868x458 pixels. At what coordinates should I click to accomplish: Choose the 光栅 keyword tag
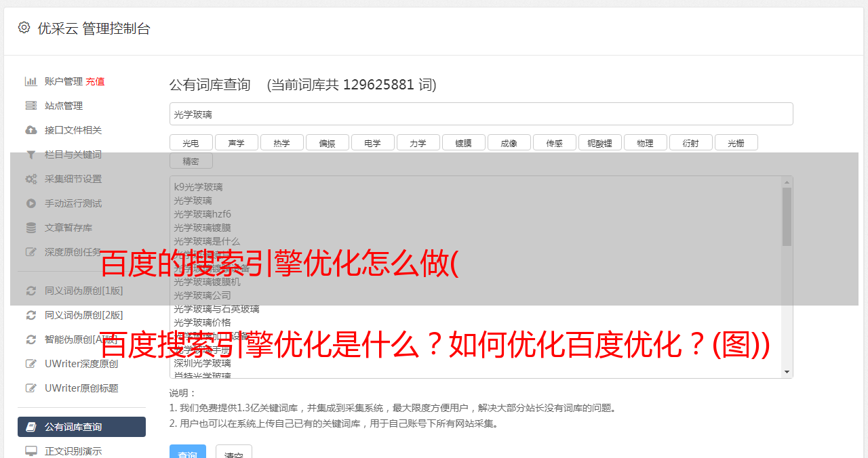[x=736, y=143]
